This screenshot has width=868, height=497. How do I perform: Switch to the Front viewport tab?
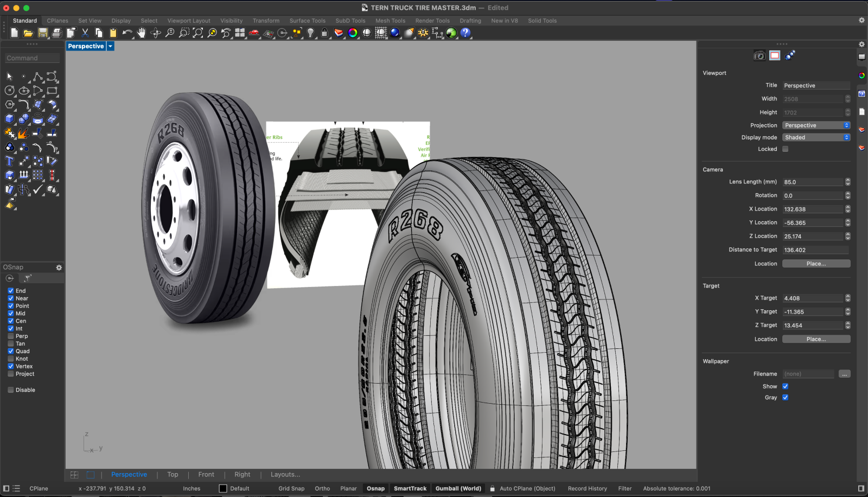[x=206, y=475]
